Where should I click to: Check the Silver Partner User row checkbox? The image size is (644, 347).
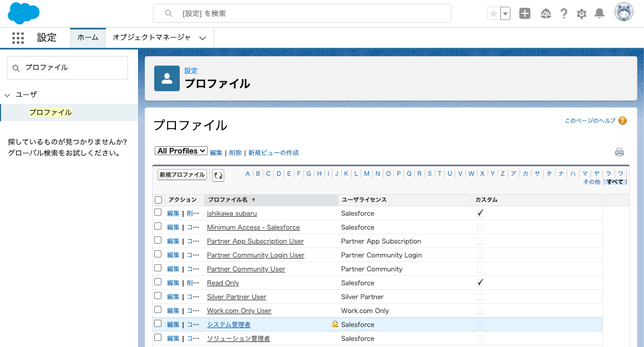tap(158, 296)
